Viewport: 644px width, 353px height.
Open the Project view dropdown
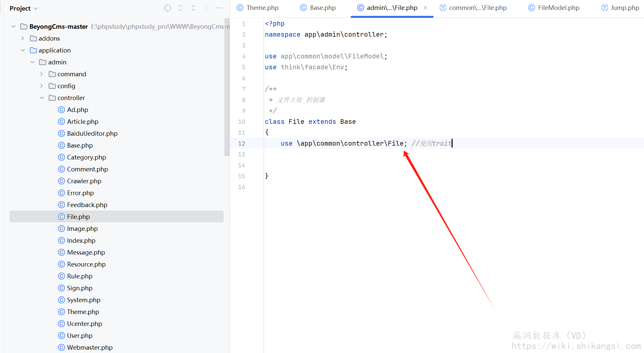tap(24, 8)
